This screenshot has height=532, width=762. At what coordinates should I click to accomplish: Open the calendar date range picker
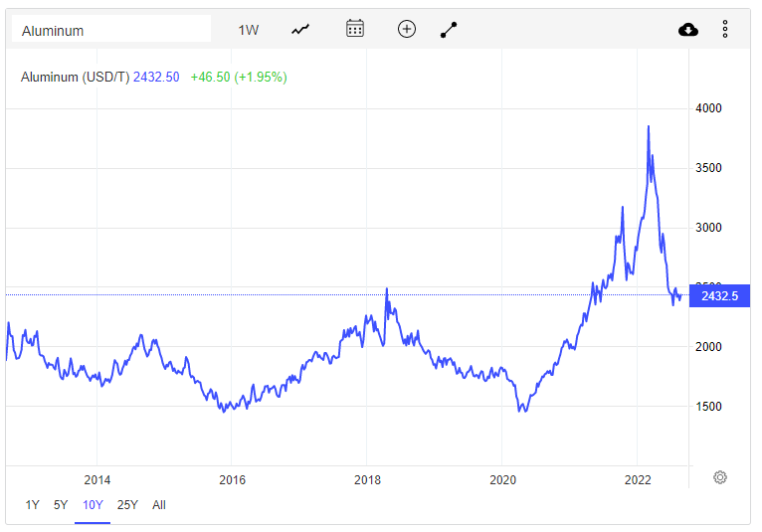(355, 29)
